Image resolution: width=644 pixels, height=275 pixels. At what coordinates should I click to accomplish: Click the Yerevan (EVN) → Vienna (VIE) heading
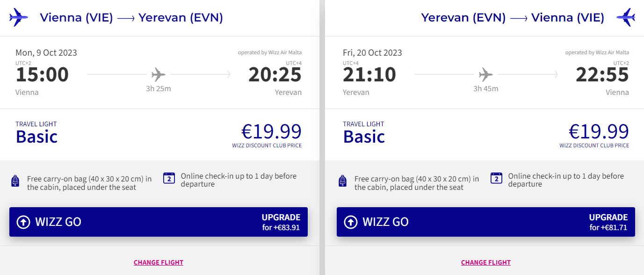pos(513,18)
